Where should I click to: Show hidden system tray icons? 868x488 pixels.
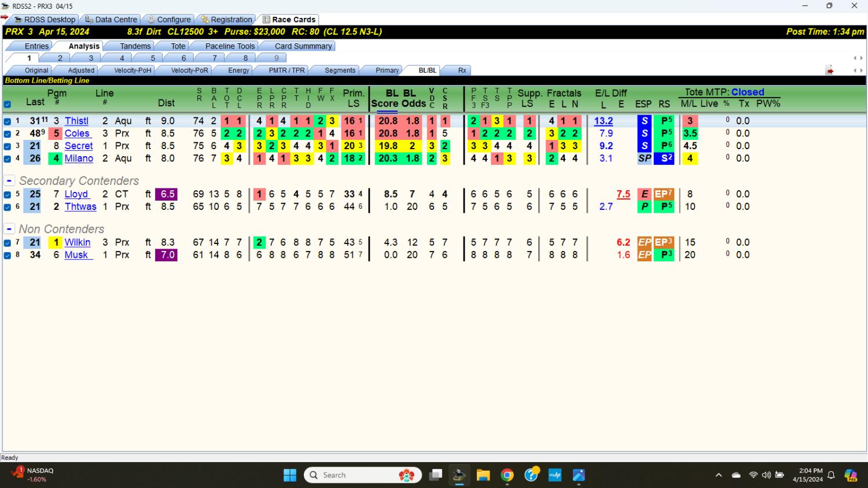719,475
